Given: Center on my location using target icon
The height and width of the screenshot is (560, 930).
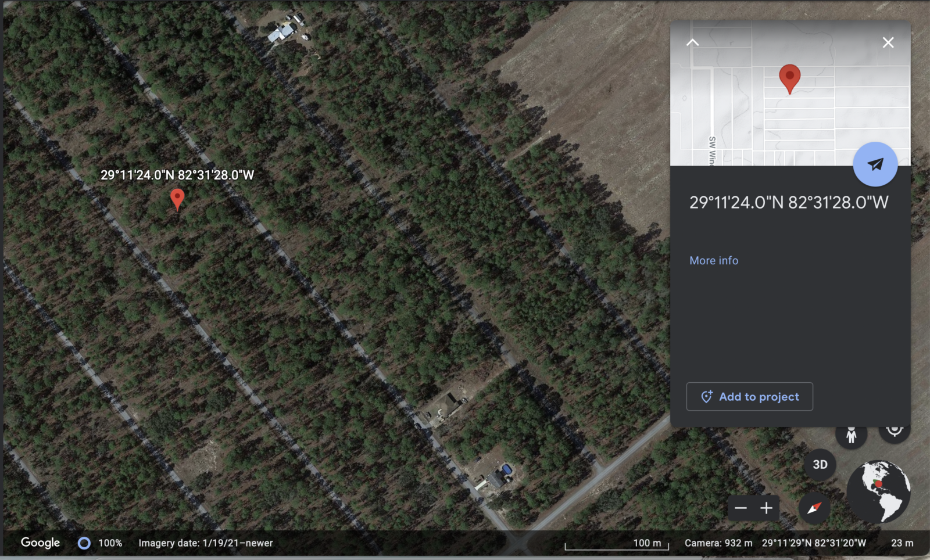Looking at the screenshot, I should pos(895,431).
